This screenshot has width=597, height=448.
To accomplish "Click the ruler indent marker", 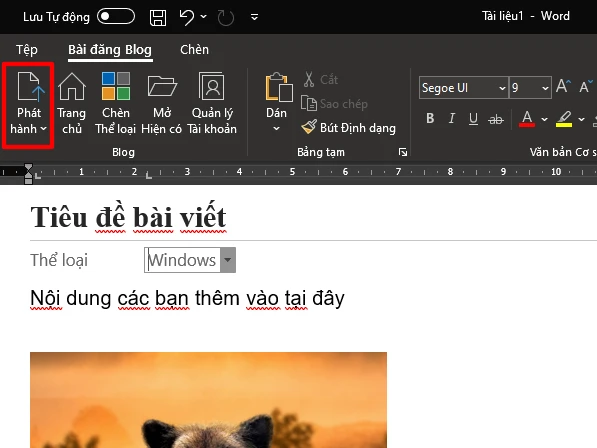I will 29,174.
